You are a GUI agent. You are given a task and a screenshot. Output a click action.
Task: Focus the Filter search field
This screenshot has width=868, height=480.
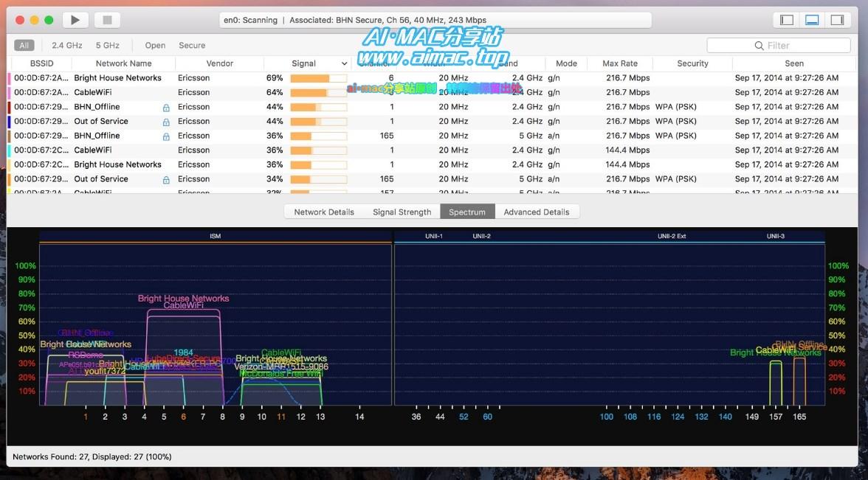[x=778, y=46]
